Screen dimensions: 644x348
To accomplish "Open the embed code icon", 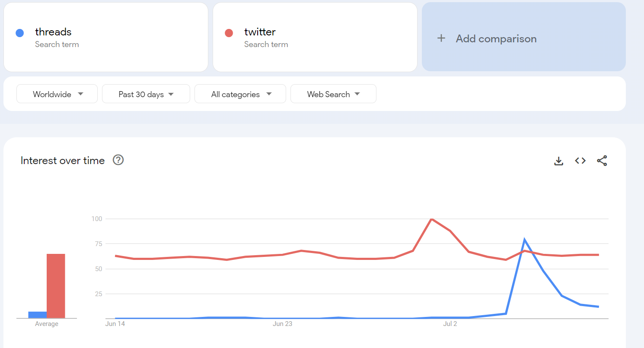I will pyautogui.click(x=580, y=161).
